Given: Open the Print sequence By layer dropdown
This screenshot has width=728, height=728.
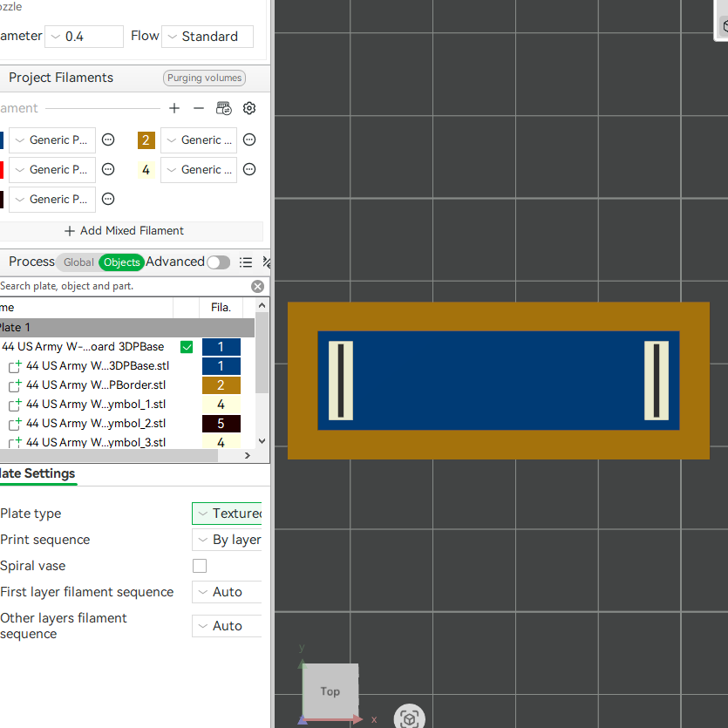Looking at the screenshot, I should point(227,540).
